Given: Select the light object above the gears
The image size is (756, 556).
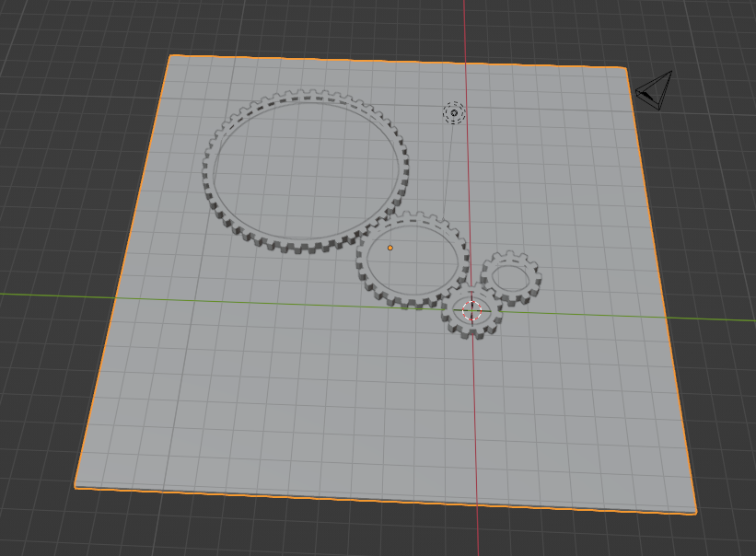Looking at the screenshot, I should pyautogui.click(x=454, y=112).
